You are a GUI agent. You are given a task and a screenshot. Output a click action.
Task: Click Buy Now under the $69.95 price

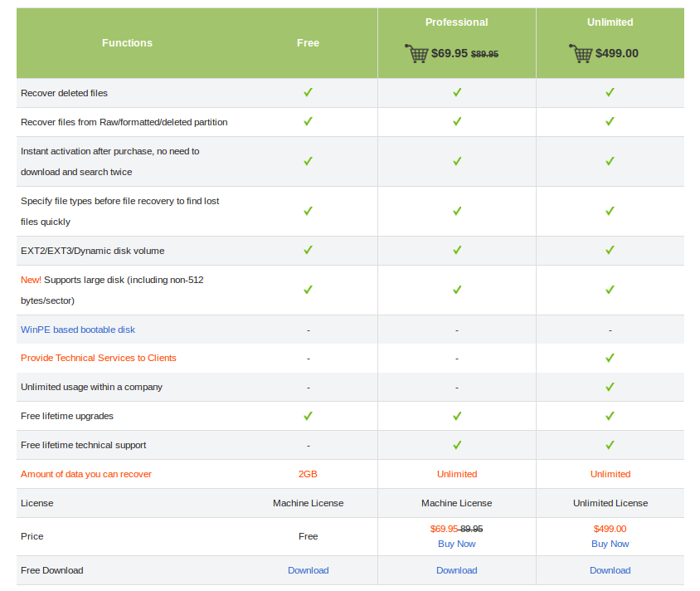click(457, 544)
